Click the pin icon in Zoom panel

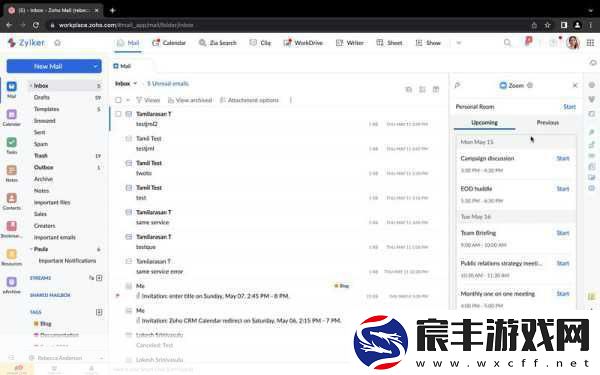457,85
